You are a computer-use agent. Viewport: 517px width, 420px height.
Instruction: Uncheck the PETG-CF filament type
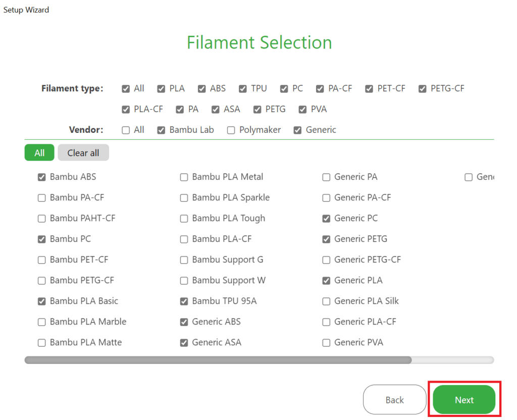coord(423,89)
